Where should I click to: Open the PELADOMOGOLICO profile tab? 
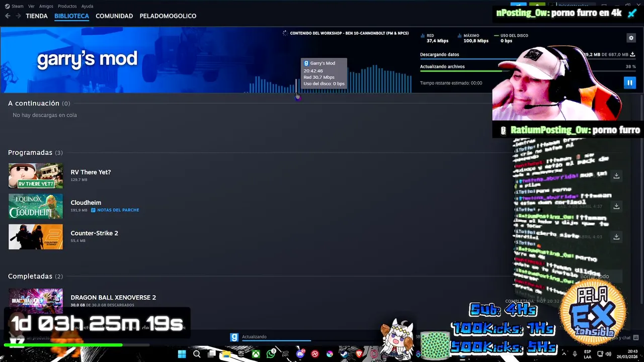click(168, 16)
